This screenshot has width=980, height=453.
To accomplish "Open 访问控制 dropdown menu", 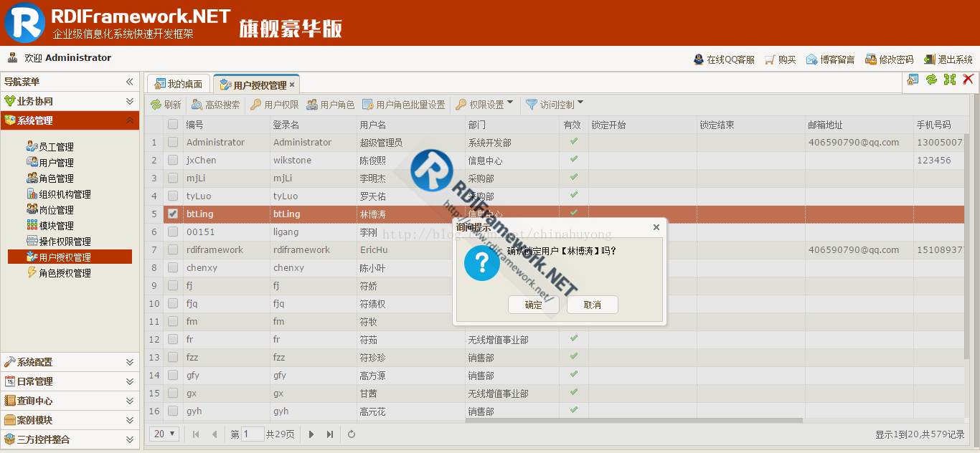I will click(555, 105).
